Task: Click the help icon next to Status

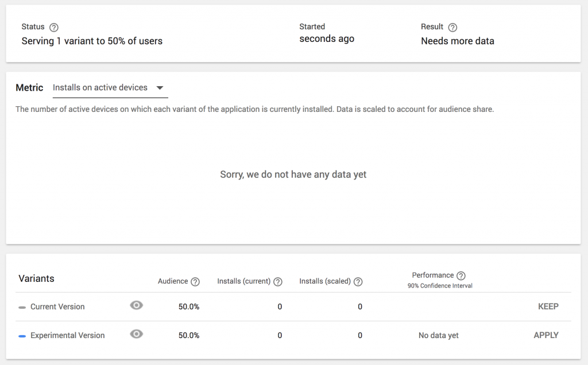Action: (54, 27)
